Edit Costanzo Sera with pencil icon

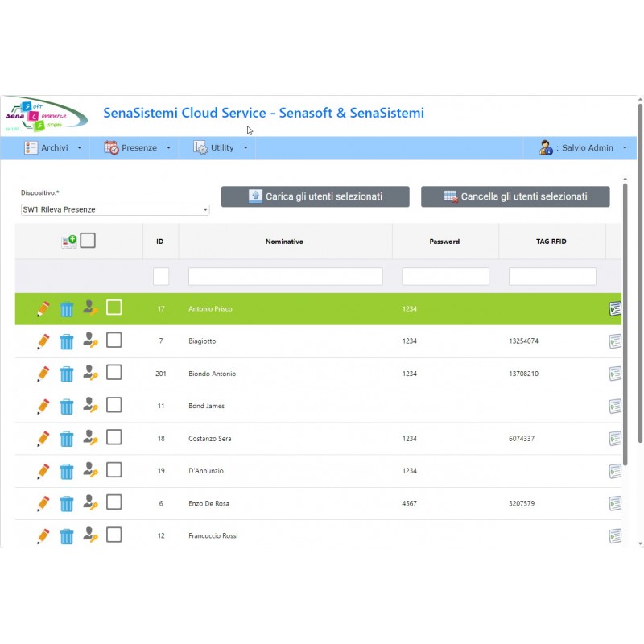coord(43,438)
